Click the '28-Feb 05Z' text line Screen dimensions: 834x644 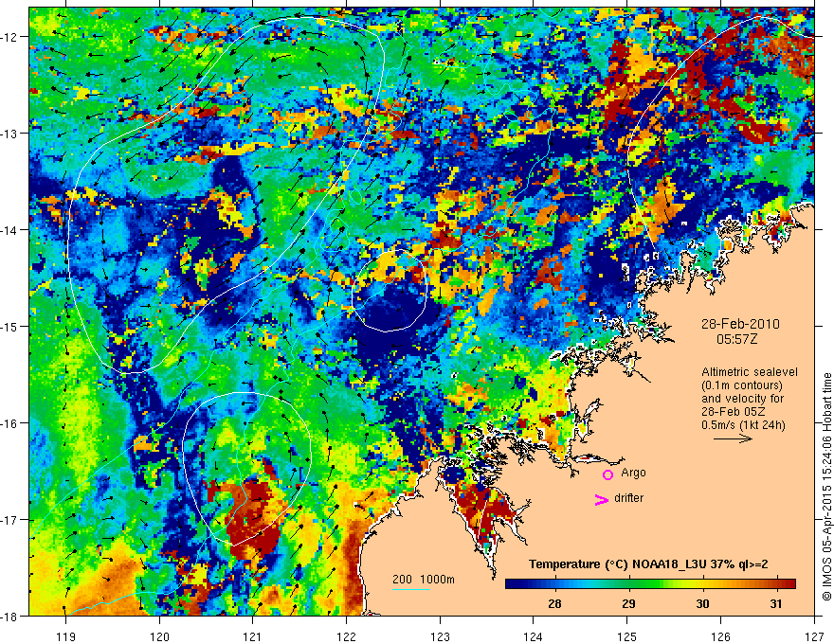[x=733, y=411]
